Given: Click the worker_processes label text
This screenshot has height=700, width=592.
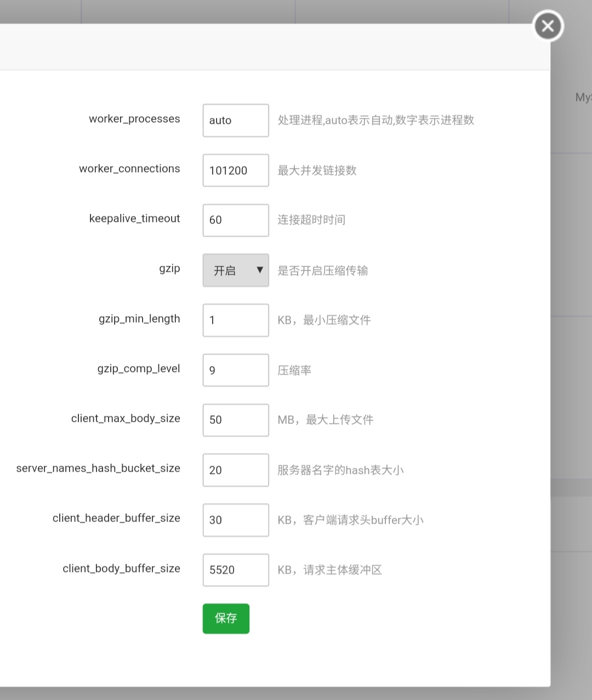Looking at the screenshot, I should point(134,119).
